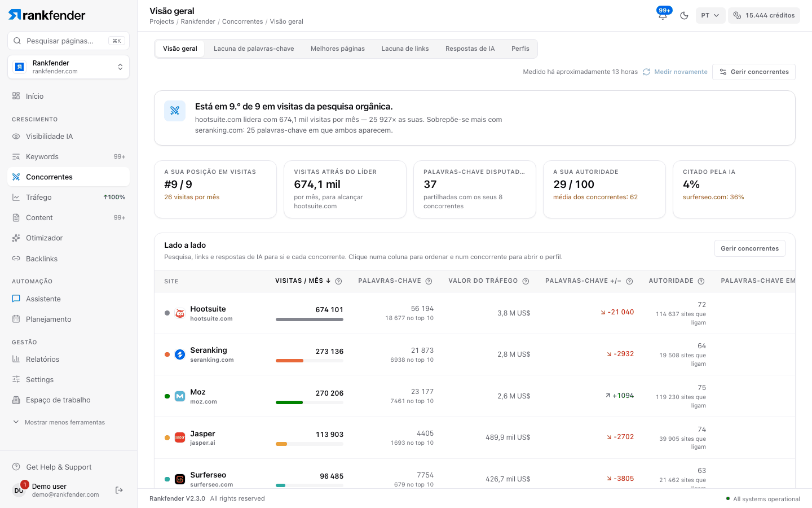This screenshot has width=812, height=508.
Task: Toggle dark mode with moon icon
Action: tap(684, 15)
